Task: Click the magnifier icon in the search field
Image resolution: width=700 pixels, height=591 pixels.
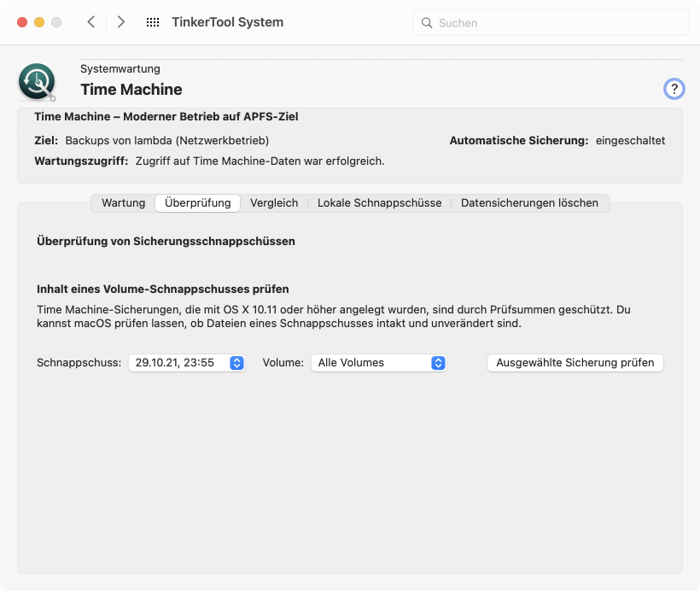Action: [x=427, y=23]
